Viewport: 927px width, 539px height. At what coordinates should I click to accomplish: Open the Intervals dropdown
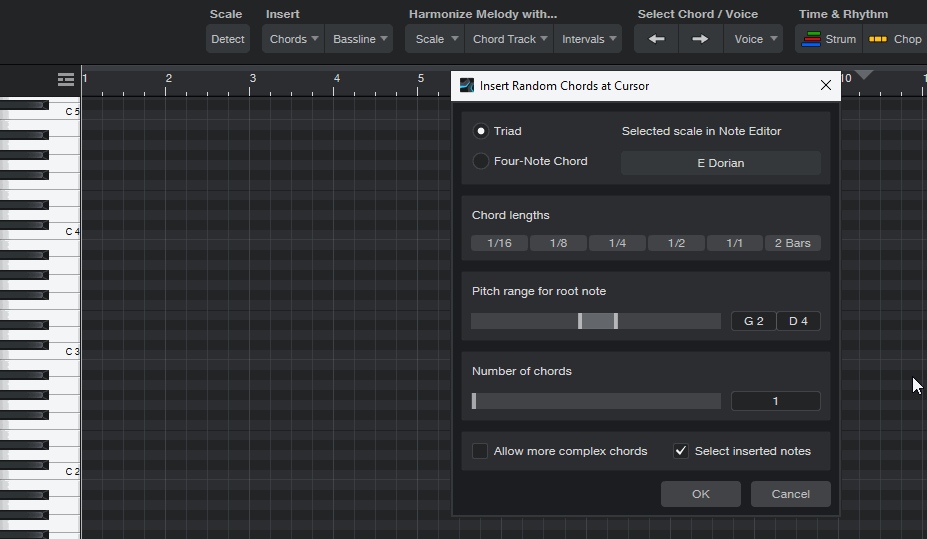tap(588, 39)
